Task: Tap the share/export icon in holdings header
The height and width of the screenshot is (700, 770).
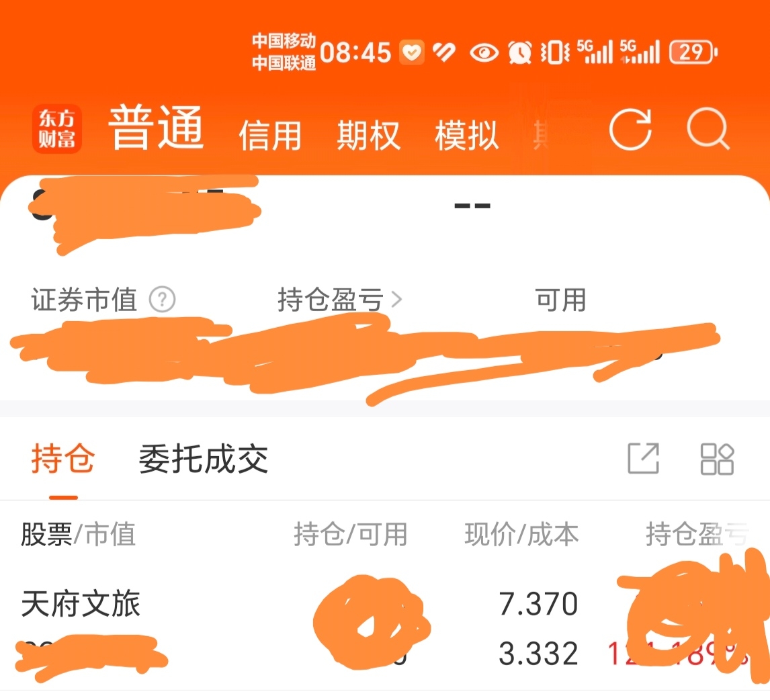Action: [x=643, y=458]
